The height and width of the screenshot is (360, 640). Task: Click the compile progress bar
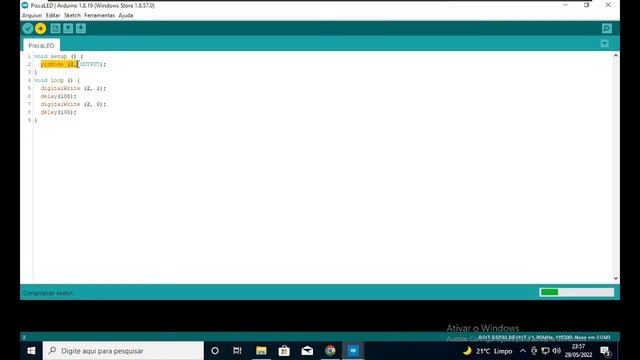[577, 292]
